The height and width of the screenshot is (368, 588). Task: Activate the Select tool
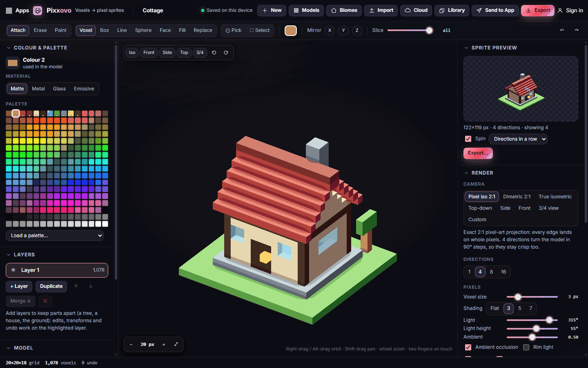[x=260, y=30]
